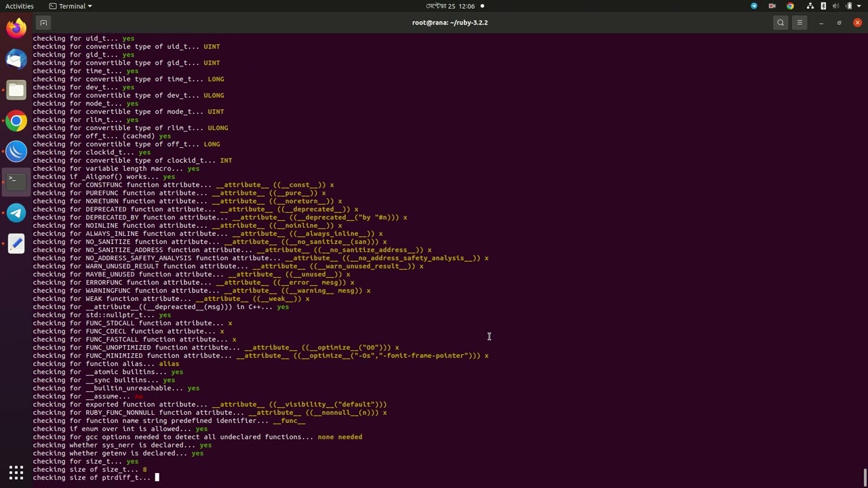This screenshot has height=488, width=868.
Task: Open the clock and calendar panel
Action: (450, 6)
